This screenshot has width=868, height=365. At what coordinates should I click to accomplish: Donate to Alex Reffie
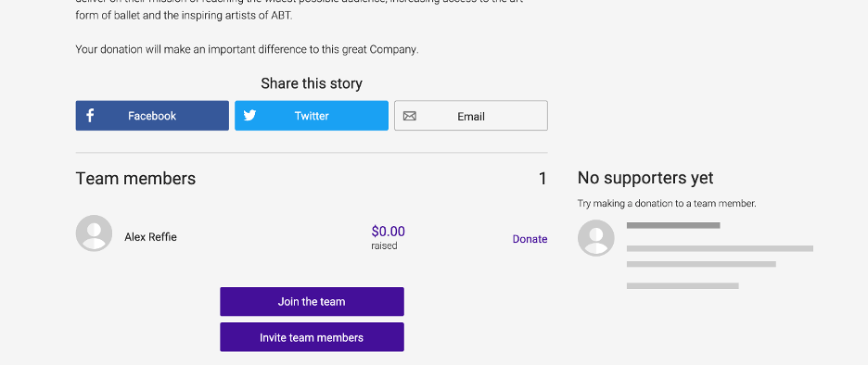pyautogui.click(x=530, y=239)
